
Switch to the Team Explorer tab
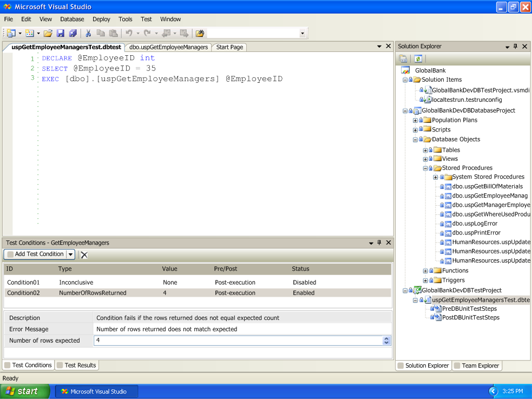(477, 365)
